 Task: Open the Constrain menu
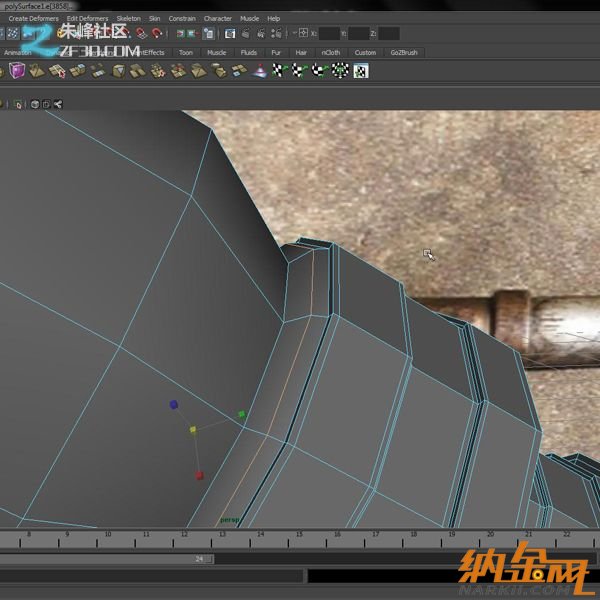[x=182, y=18]
